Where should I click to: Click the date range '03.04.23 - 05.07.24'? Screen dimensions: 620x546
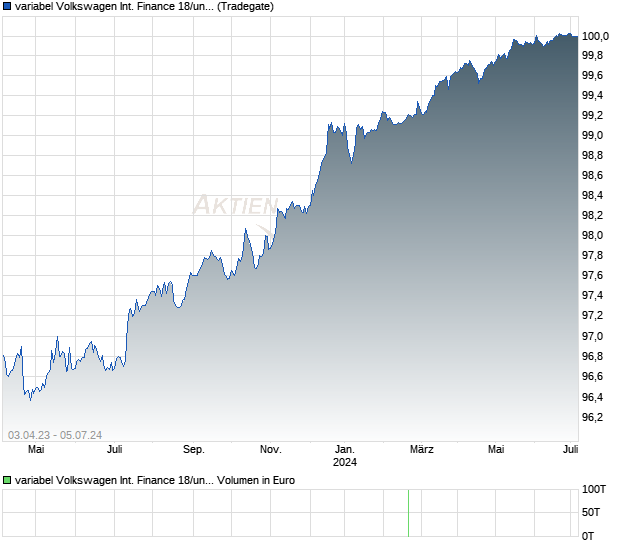pyautogui.click(x=55, y=435)
